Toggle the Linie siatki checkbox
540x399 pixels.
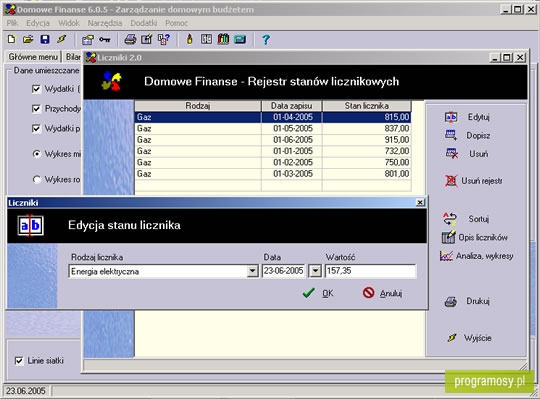[x=19, y=361]
